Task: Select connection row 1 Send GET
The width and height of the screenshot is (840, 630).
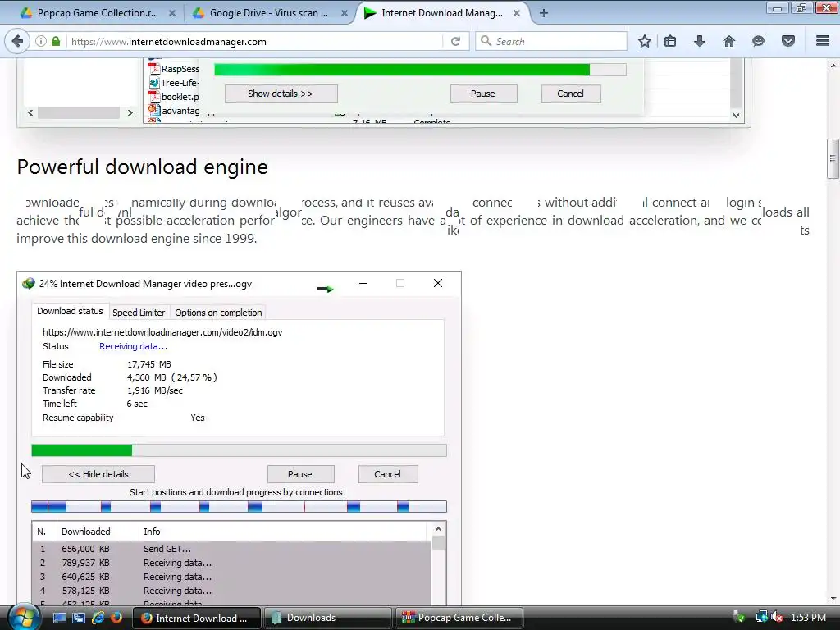Action: click(x=231, y=549)
